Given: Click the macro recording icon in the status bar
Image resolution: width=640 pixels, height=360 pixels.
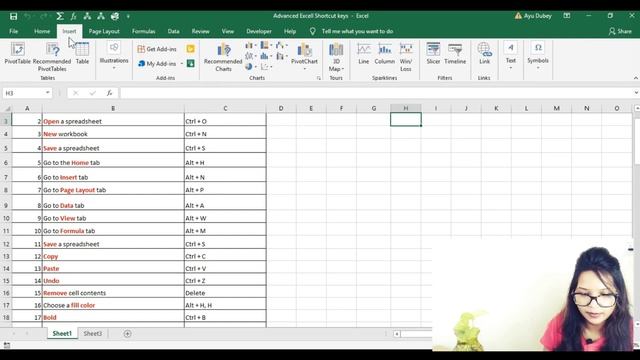Looking at the screenshot, I should coord(7,345).
